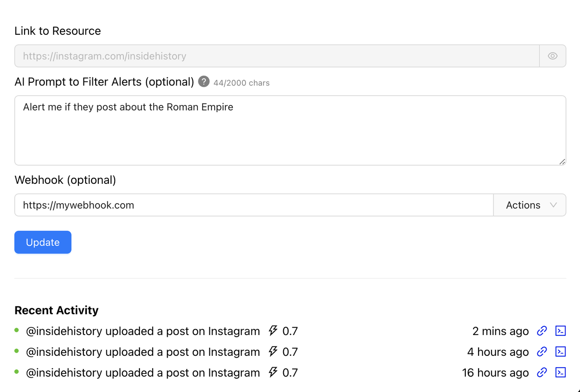Click the green indicator on the oldest activity row
Image resolution: width=580 pixels, height=392 pixels.
click(17, 372)
